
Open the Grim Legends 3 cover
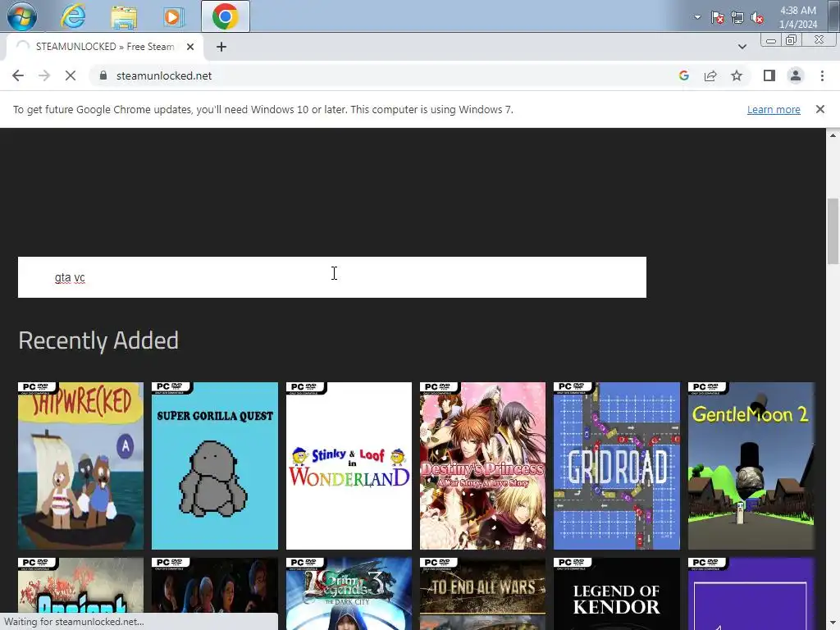[x=349, y=594]
